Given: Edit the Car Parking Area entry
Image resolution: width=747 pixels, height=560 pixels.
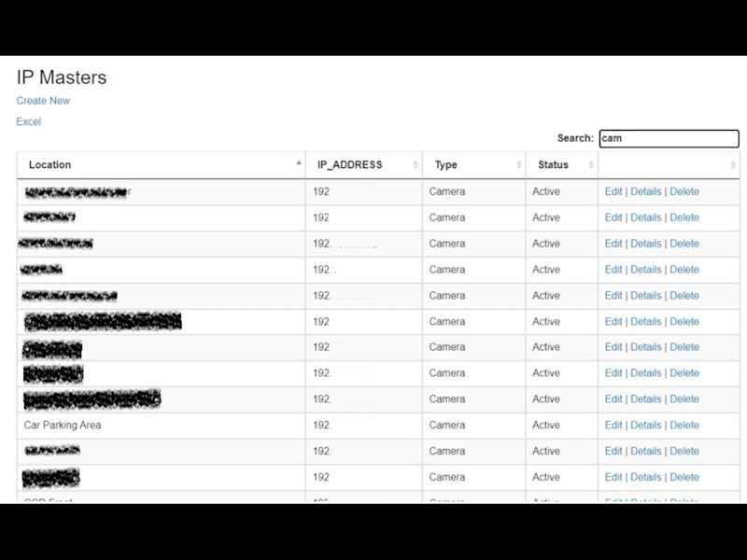Looking at the screenshot, I should tap(613, 426).
